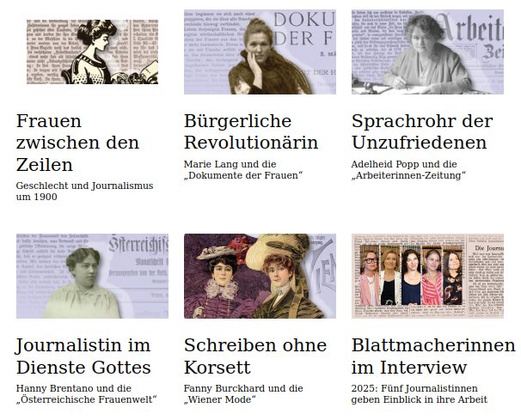Click the Hanny Brentano portrait thumbnail
The image size is (521, 420).
tap(92, 277)
